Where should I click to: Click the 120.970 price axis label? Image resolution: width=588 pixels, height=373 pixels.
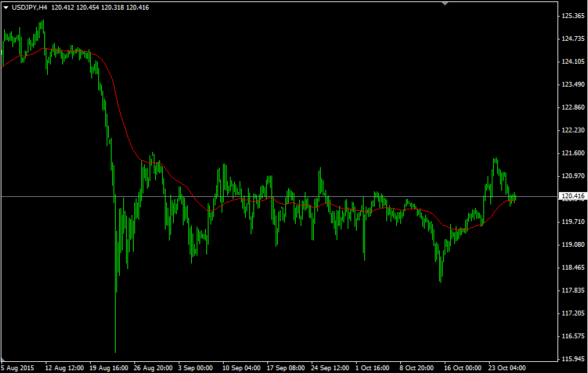(x=573, y=176)
